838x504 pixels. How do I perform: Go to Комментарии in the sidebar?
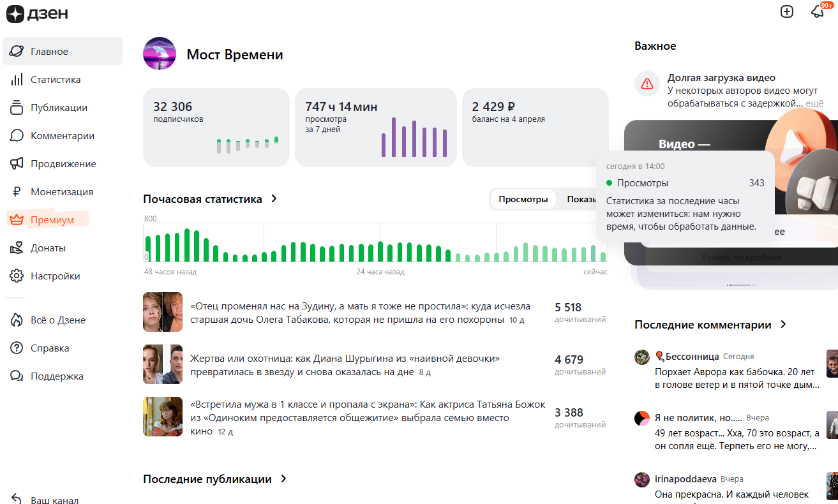(63, 136)
